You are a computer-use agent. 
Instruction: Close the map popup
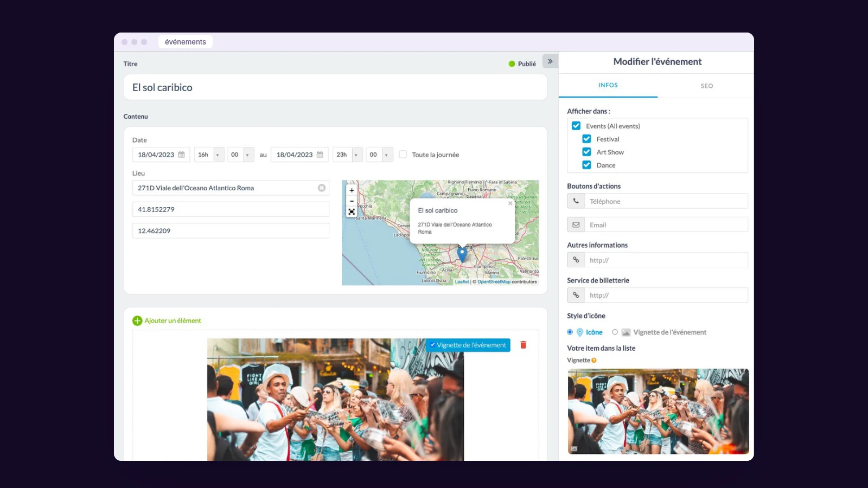[510, 203]
